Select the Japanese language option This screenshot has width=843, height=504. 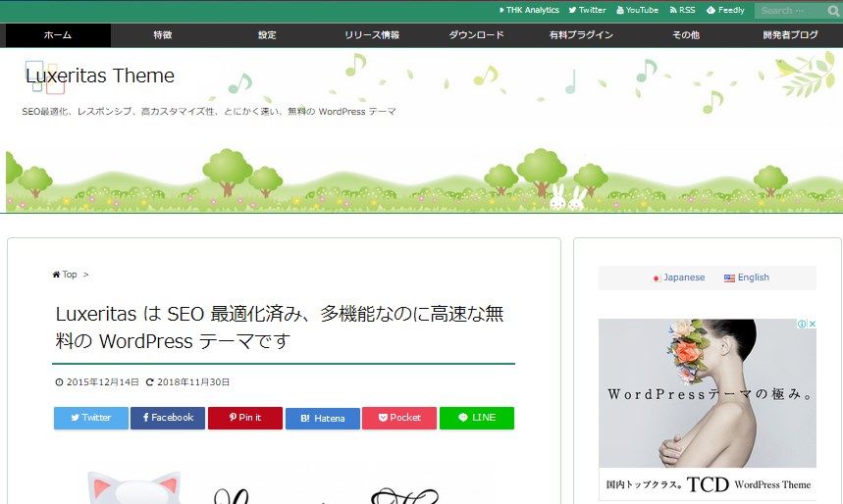tap(679, 277)
